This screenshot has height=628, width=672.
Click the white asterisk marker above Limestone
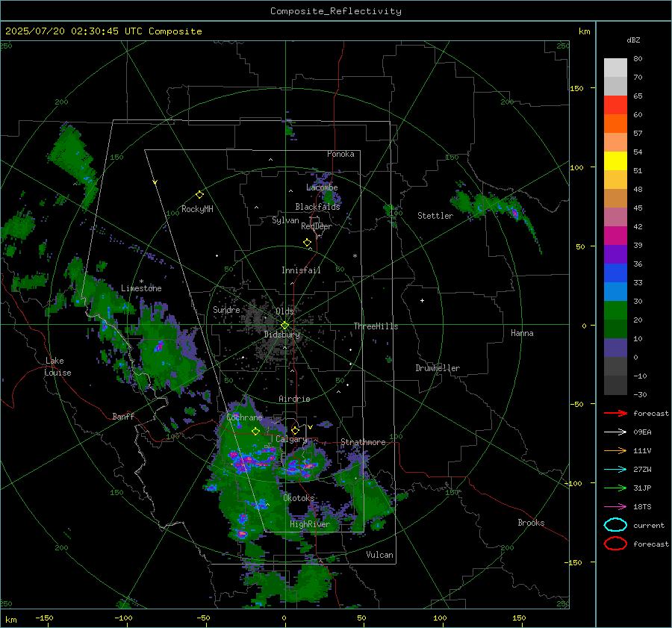coord(141,282)
